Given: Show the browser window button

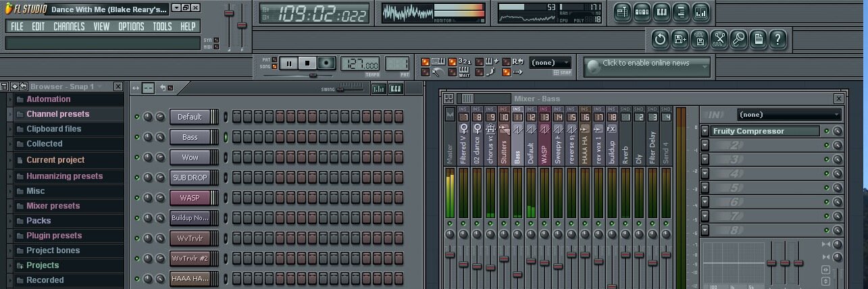Looking at the screenshot, I should tap(681, 11).
